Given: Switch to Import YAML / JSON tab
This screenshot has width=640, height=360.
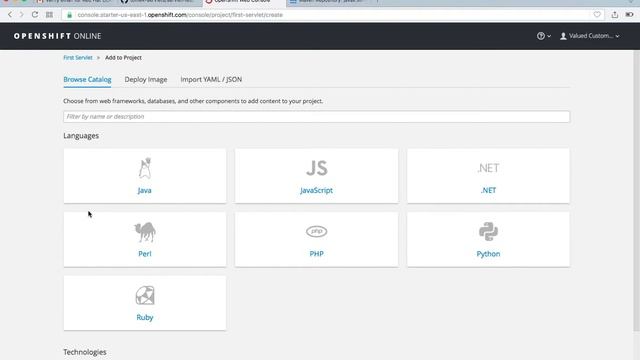Looking at the screenshot, I should [x=211, y=79].
